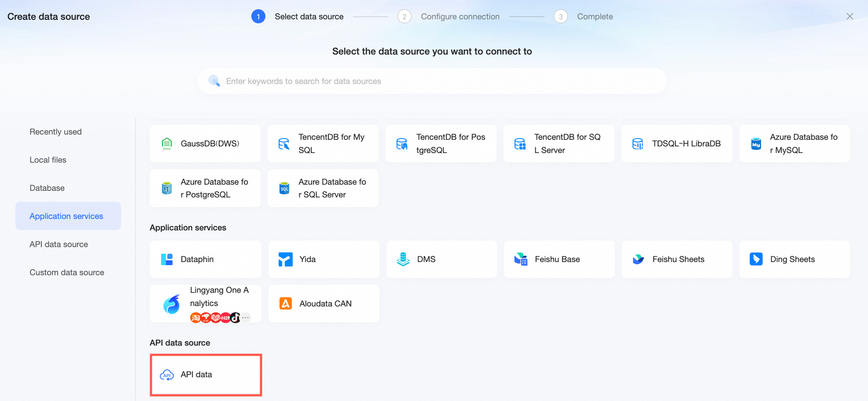Close the Create data source dialog

coord(850,16)
